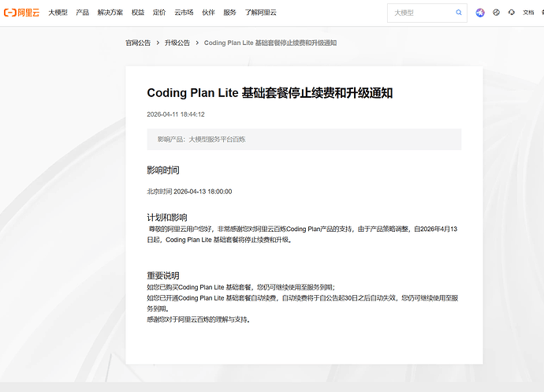Click the 文档 link in header
Viewport: 544px width, 392px height.
point(529,13)
